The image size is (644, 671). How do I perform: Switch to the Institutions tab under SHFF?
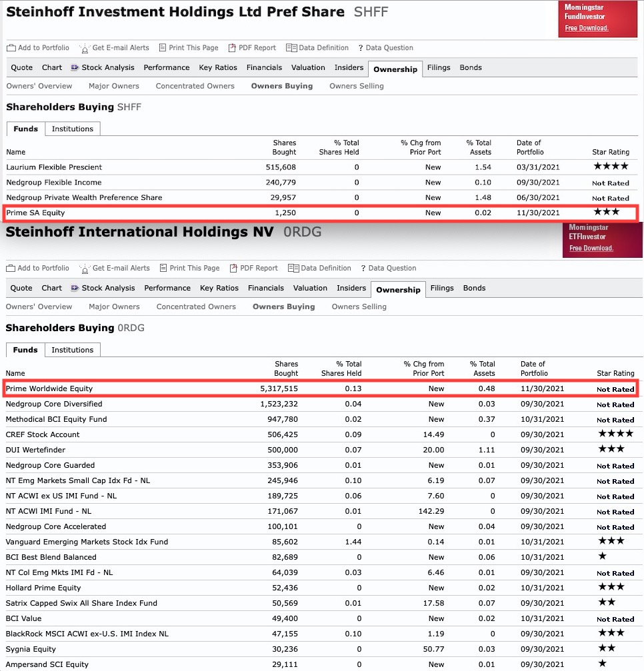72,129
